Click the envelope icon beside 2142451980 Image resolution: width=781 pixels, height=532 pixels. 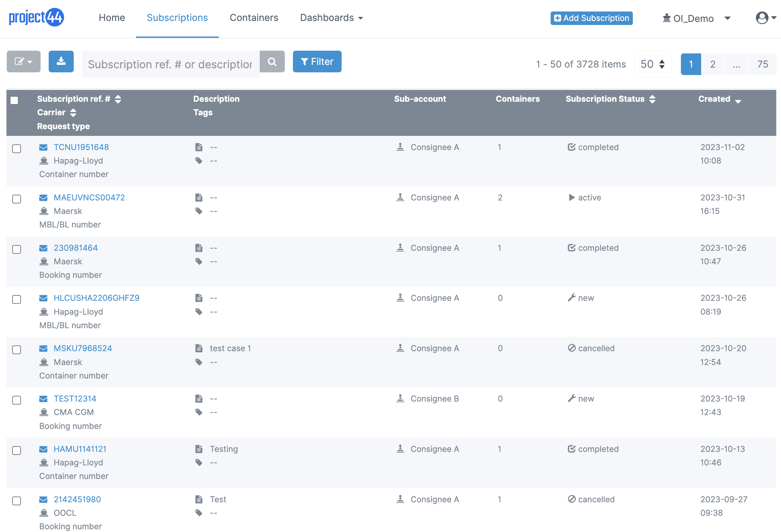tap(43, 500)
